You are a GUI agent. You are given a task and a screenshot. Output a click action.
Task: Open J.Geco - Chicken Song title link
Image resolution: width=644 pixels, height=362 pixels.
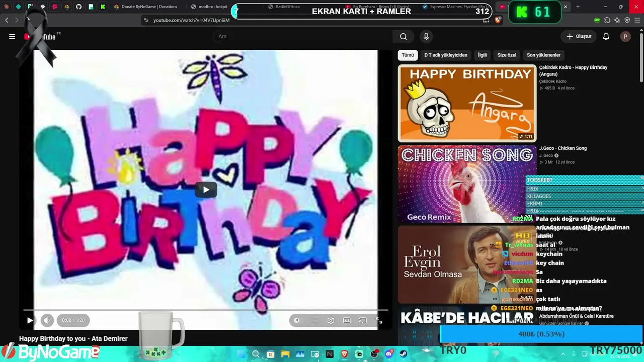tap(563, 148)
